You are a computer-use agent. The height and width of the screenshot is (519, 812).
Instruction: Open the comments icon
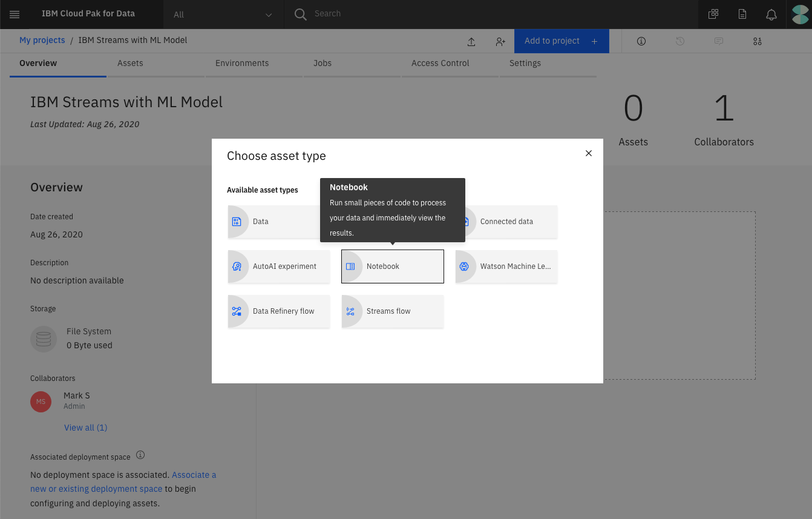pos(719,41)
